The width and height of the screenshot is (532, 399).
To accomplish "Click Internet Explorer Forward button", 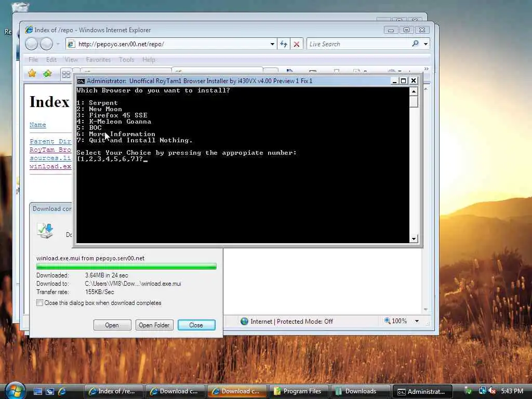I will [x=46, y=44].
